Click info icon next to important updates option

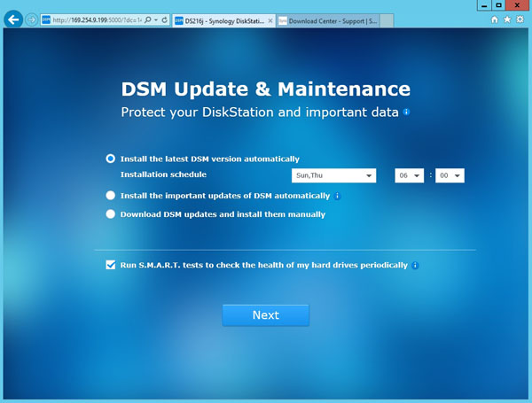click(x=337, y=196)
